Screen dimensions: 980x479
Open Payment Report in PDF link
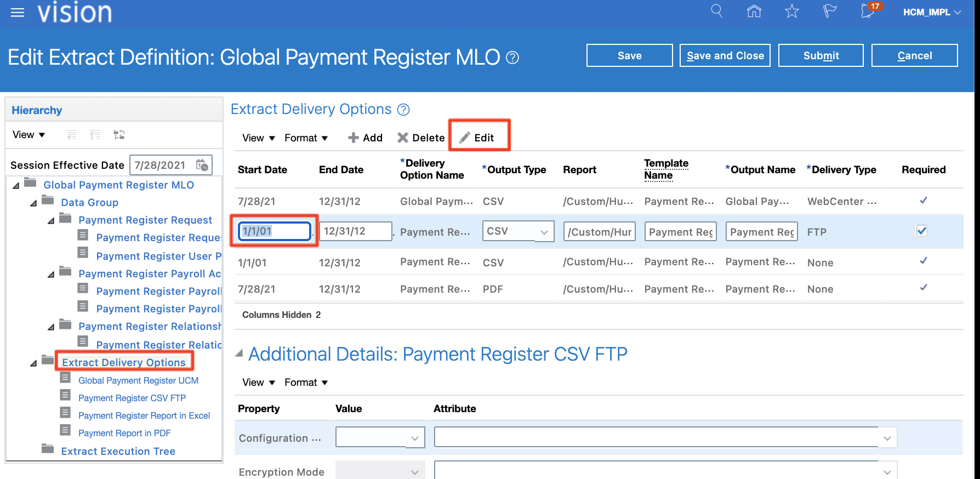coord(124,433)
